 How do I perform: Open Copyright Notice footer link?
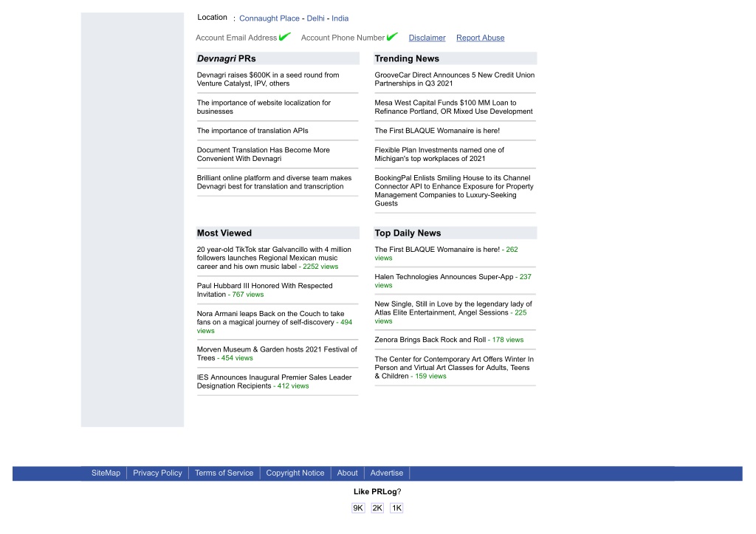click(295, 473)
